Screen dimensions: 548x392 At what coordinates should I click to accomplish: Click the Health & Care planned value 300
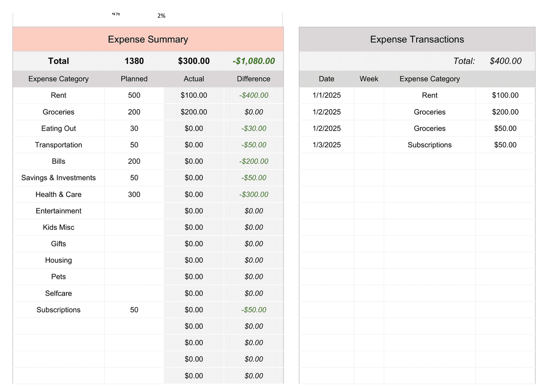pos(134,194)
